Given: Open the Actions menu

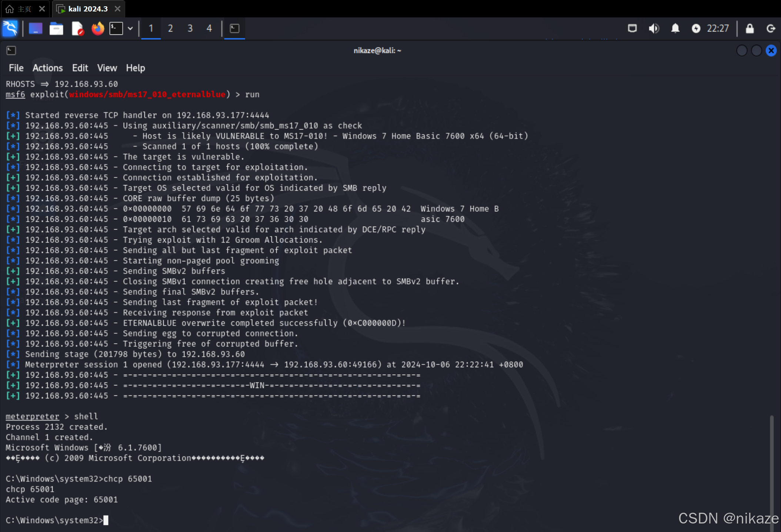Looking at the screenshot, I should point(47,68).
